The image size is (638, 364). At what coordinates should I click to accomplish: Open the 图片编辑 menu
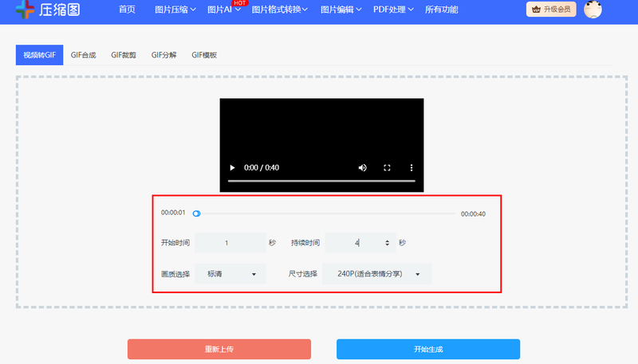tap(341, 10)
